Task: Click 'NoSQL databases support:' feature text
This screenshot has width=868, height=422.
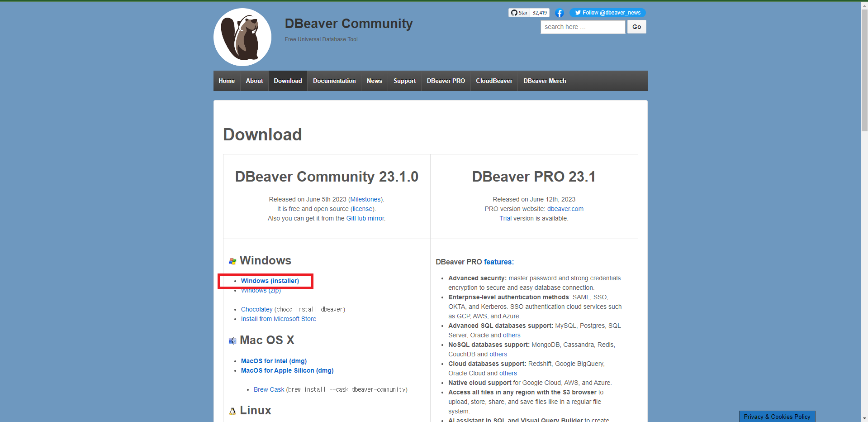Action: (489, 345)
